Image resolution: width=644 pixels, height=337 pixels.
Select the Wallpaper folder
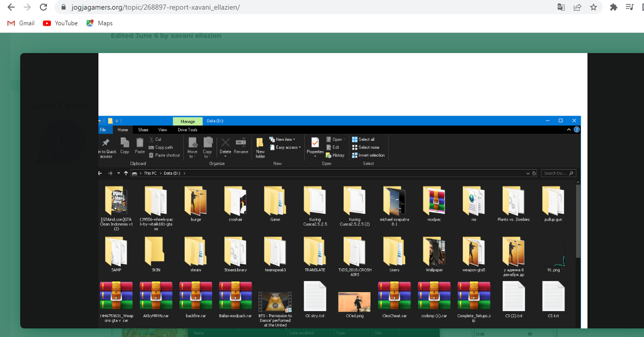click(x=434, y=254)
